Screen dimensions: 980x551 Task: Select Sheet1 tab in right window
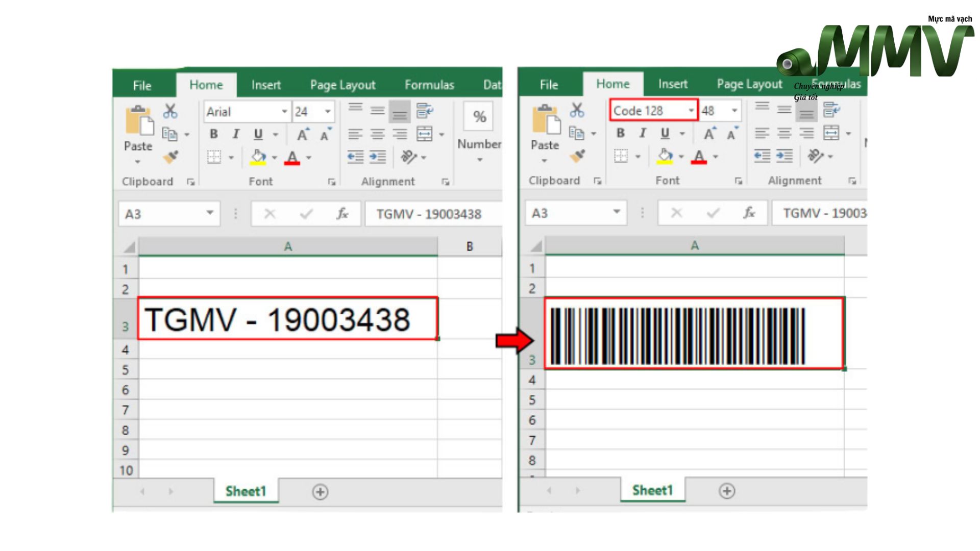tap(653, 490)
